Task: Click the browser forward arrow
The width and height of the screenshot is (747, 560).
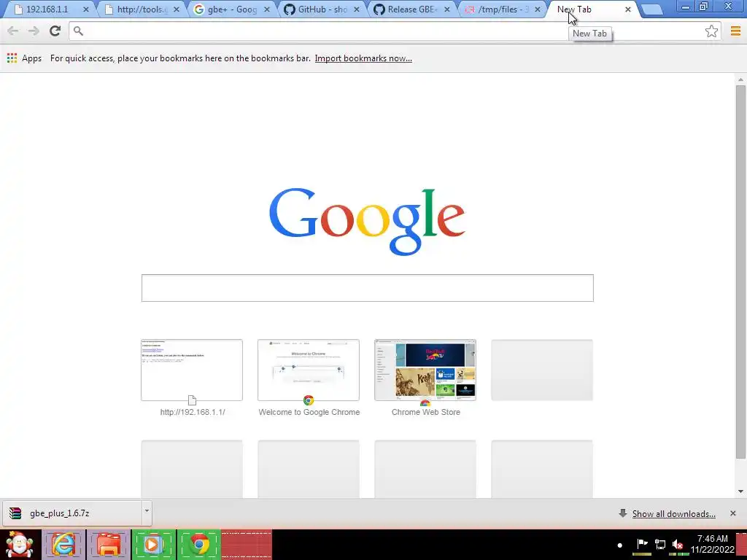Action: (34, 31)
